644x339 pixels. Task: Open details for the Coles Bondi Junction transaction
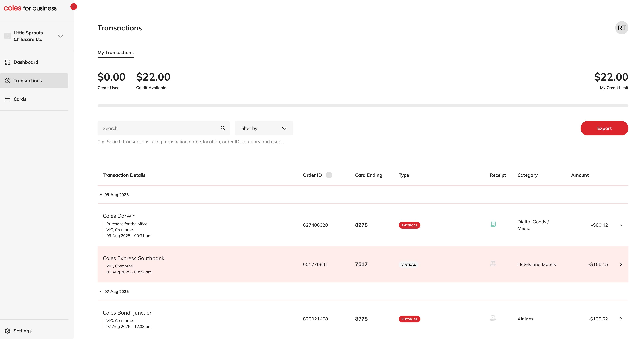coord(621,319)
